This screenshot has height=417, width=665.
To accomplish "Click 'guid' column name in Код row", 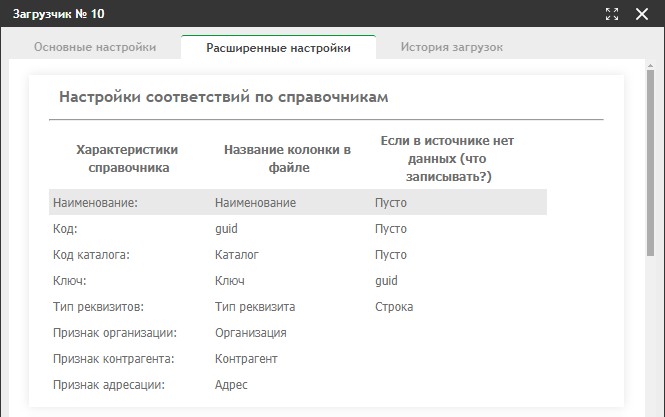I will click(x=226, y=229).
